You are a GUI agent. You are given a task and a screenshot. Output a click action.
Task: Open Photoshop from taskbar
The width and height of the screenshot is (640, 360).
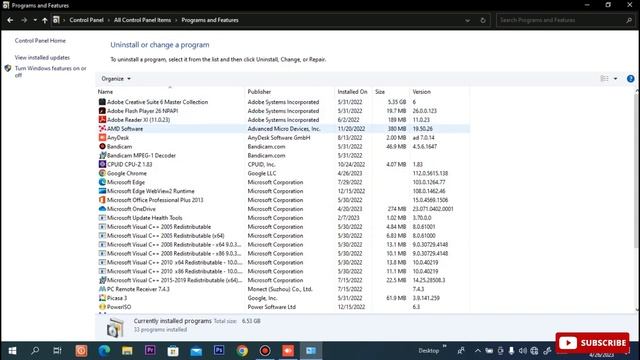pos(219,351)
